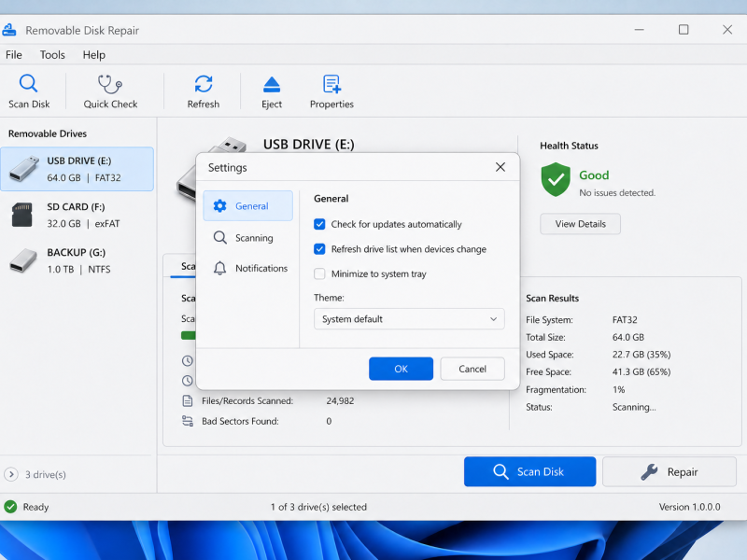This screenshot has height=560, width=747.
Task: Switch to General settings section
Action: (x=247, y=205)
